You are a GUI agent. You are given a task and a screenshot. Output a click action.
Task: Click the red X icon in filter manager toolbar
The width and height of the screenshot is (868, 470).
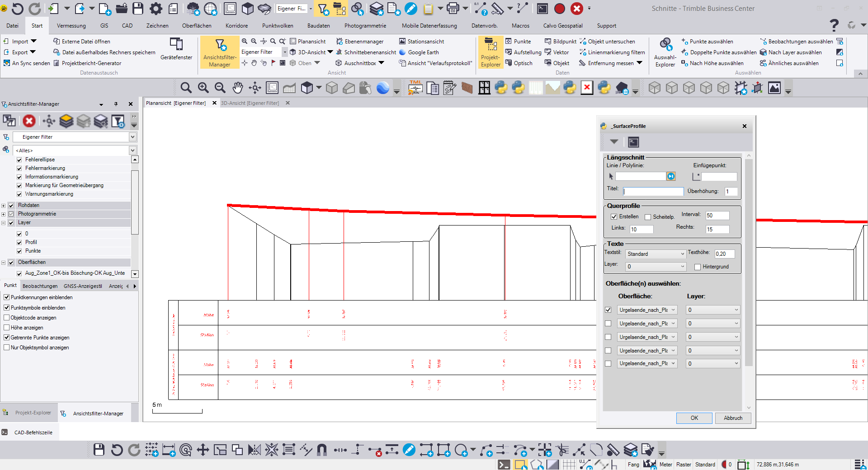point(29,121)
